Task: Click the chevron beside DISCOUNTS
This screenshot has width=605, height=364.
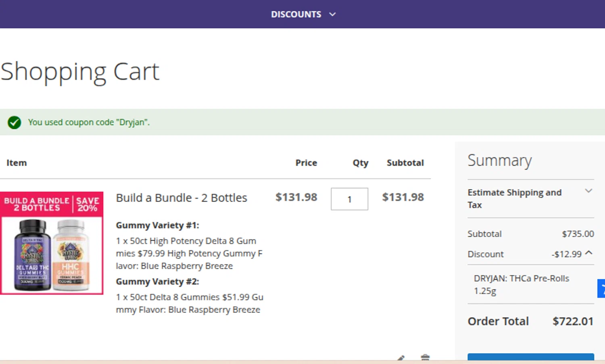Action: [x=332, y=15]
